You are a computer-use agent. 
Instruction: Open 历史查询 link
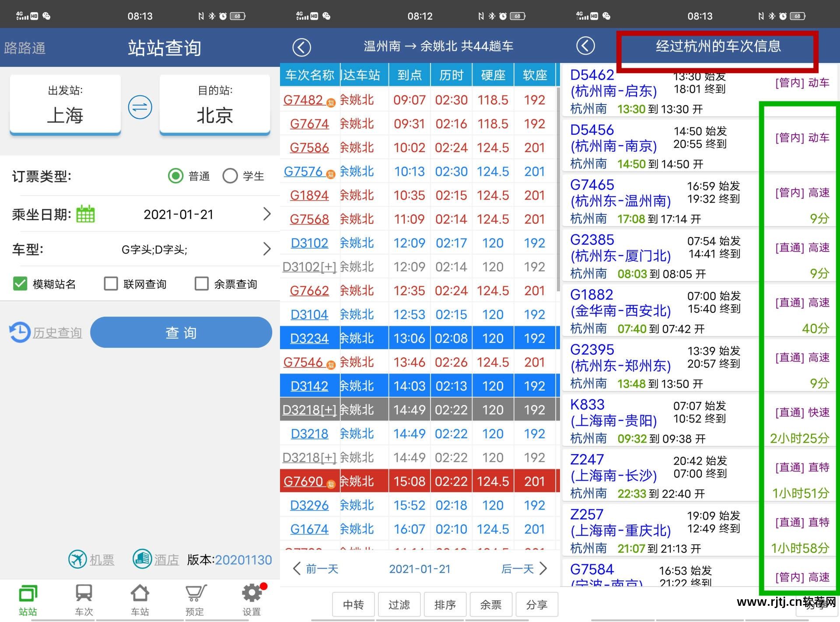point(57,333)
